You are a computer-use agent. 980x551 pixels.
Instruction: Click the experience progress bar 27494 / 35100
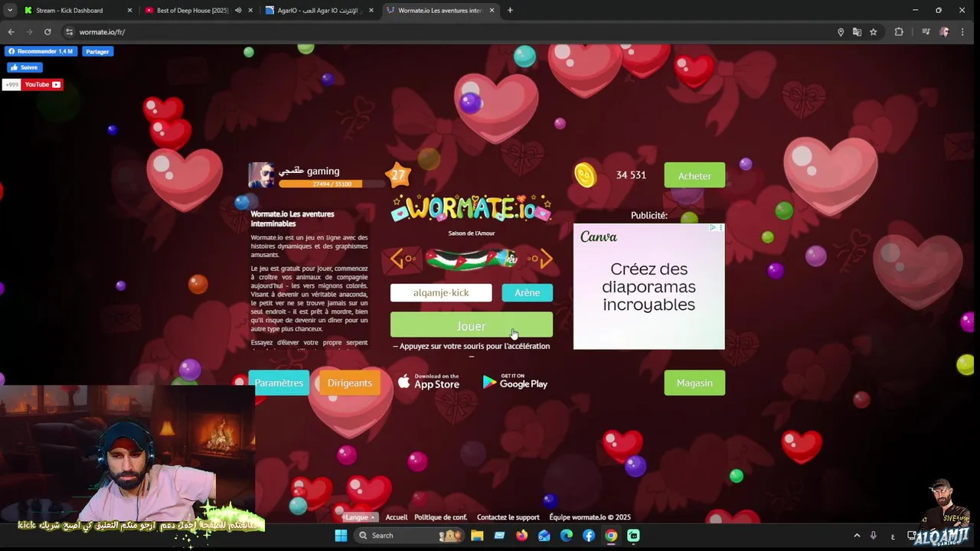[332, 184]
